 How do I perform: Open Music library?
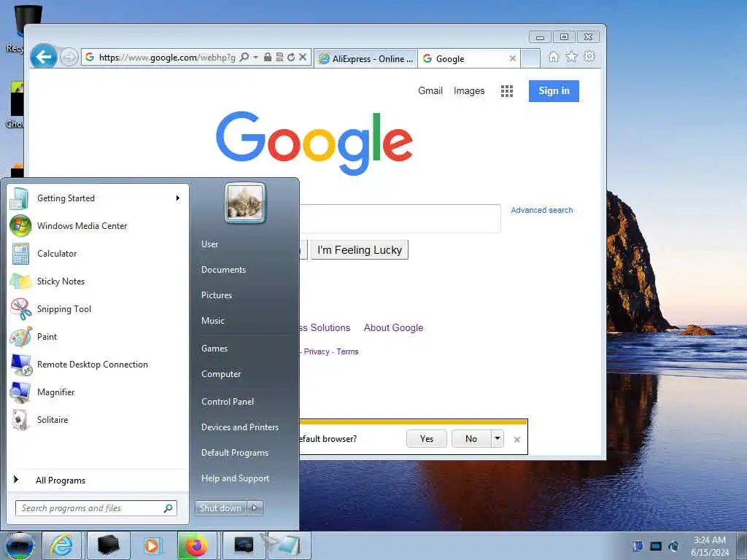click(213, 321)
